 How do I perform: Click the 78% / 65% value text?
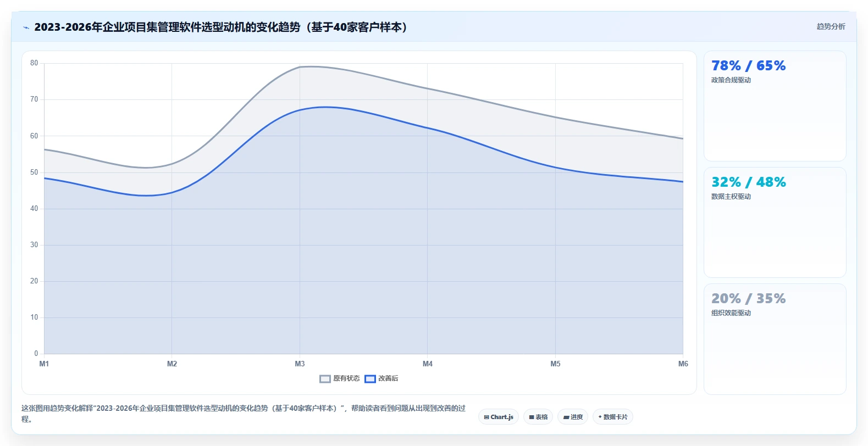(748, 66)
